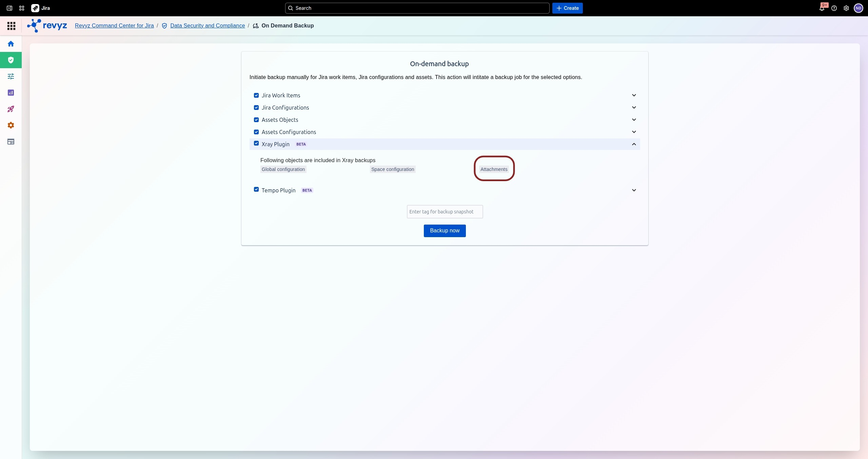Open the sliders tuning sidebar icon
Viewport: 868px width, 459px height.
[11, 76]
